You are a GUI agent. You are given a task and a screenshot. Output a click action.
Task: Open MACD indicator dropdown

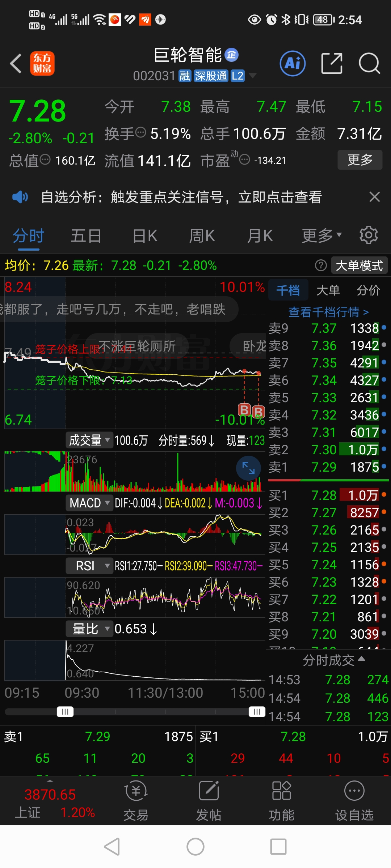tap(89, 503)
